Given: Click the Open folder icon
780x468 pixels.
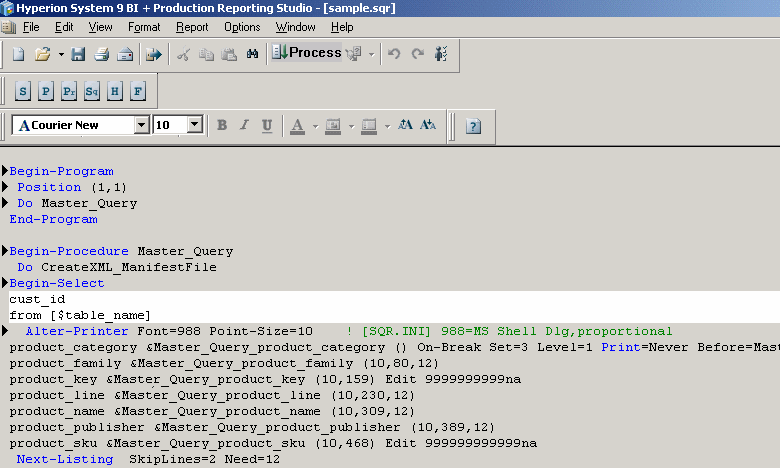Looking at the screenshot, I should [43, 54].
